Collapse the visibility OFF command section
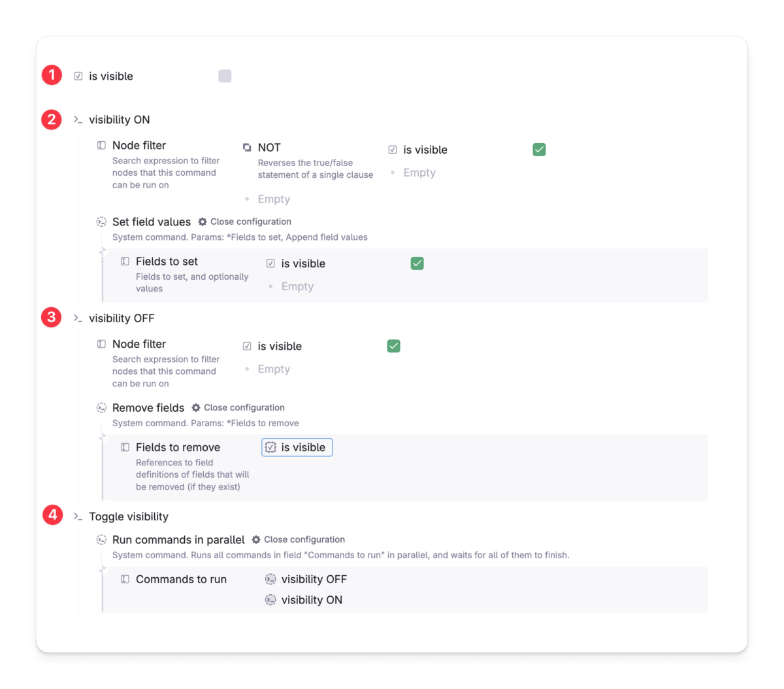Image resolution: width=784 pixels, height=689 pixels. point(77,318)
